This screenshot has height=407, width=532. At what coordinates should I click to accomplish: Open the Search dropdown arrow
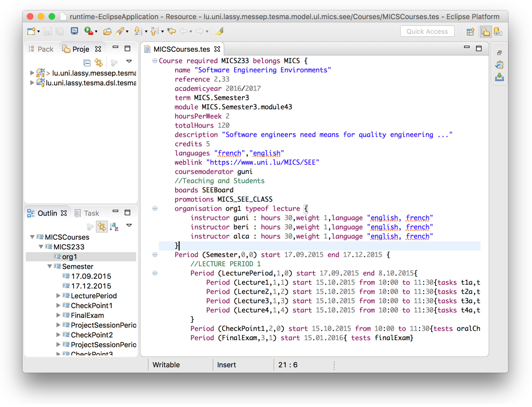[127, 32]
